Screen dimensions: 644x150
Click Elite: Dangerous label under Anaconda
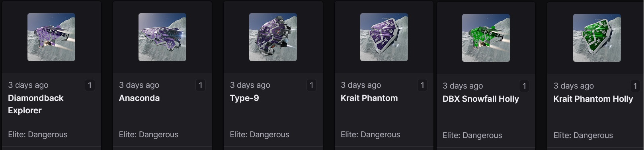click(x=149, y=134)
